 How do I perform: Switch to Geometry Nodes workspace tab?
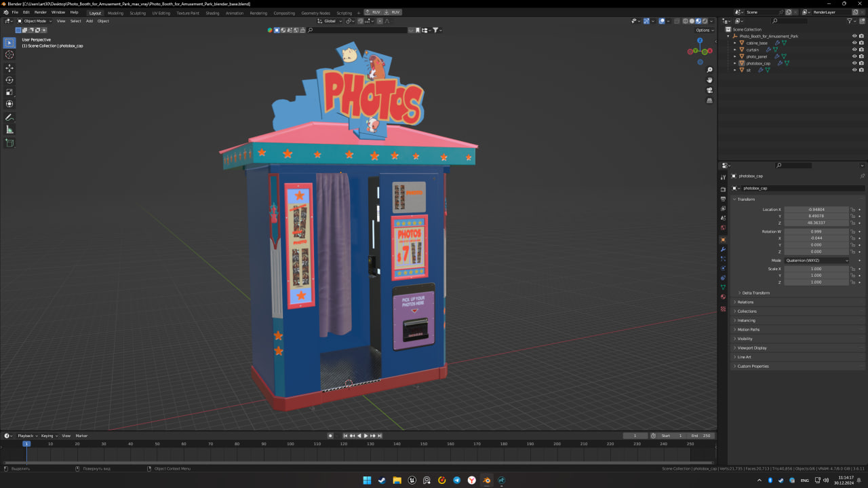tap(316, 13)
